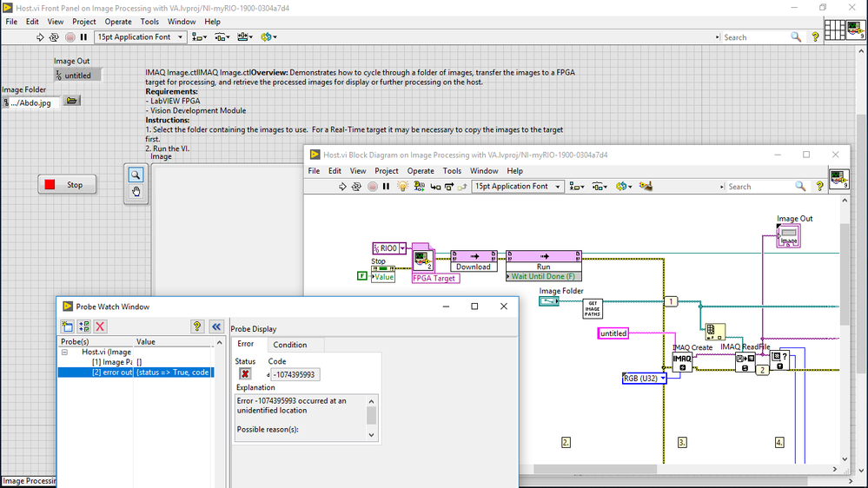The height and width of the screenshot is (488, 868).
Task: Run the VI from Block Diagram toolbar
Action: tap(342, 187)
